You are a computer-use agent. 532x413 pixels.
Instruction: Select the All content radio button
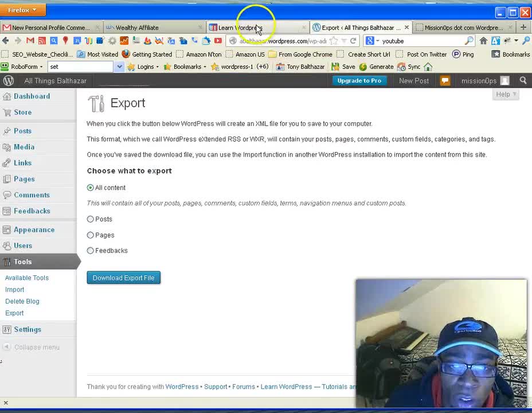click(91, 188)
